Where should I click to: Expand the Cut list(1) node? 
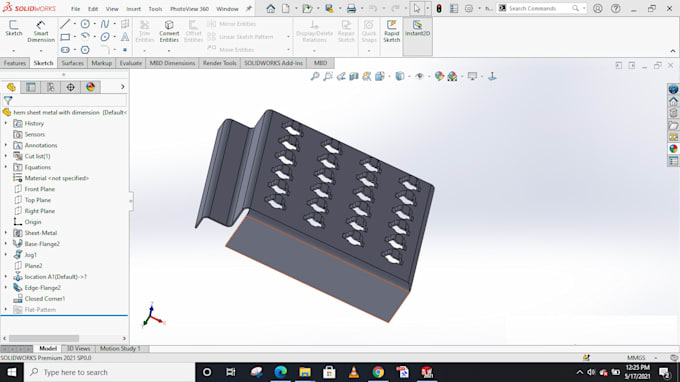tap(6, 156)
